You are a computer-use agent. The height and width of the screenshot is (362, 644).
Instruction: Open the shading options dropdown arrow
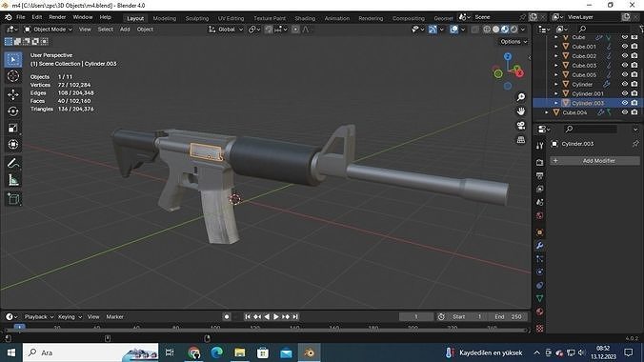coord(523,30)
